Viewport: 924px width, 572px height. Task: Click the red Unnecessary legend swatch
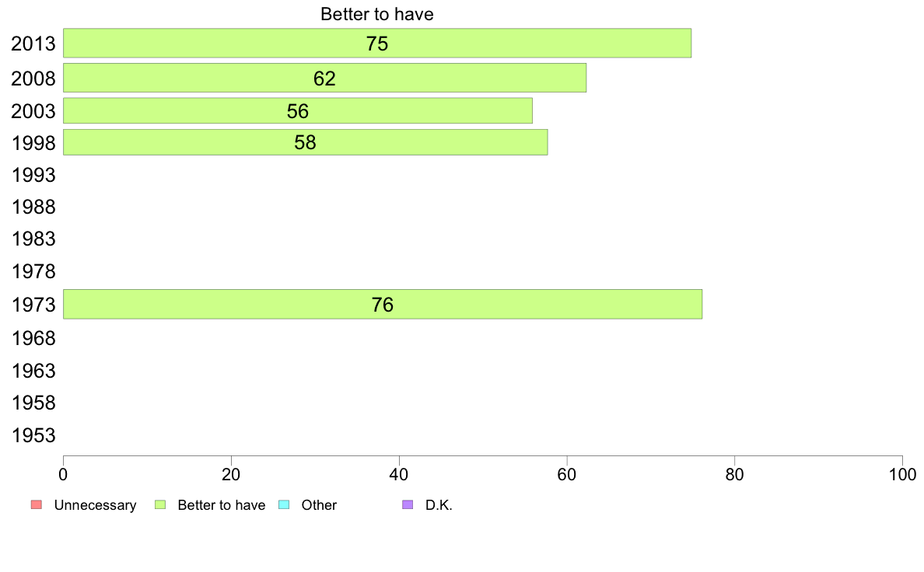tap(37, 505)
